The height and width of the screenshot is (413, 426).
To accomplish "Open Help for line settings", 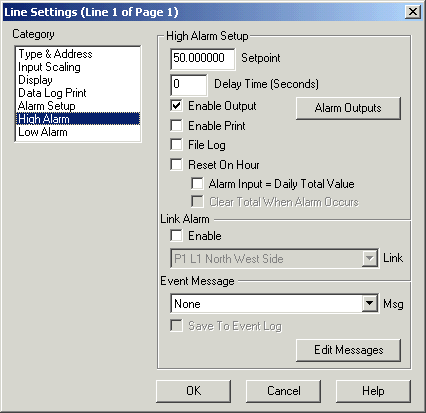I will point(373,391).
